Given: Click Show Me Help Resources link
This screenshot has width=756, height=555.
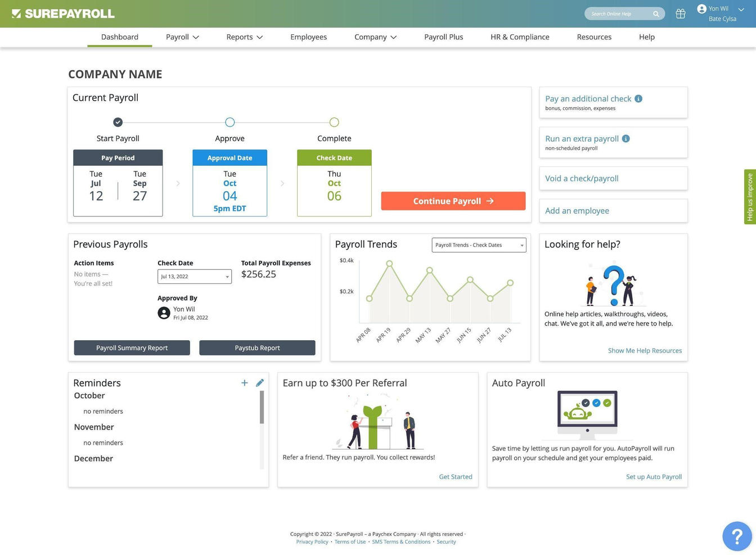Looking at the screenshot, I should click(x=645, y=350).
